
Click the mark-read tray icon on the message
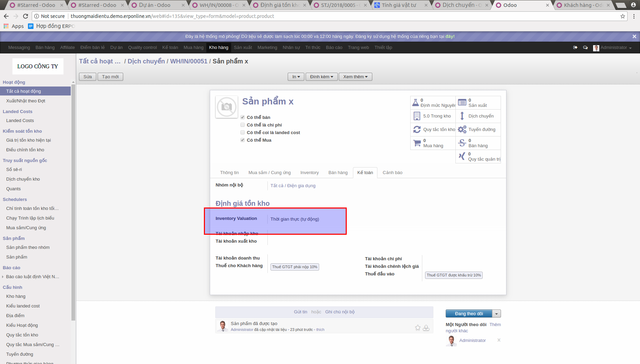pyautogui.click(x=426, y=328)
